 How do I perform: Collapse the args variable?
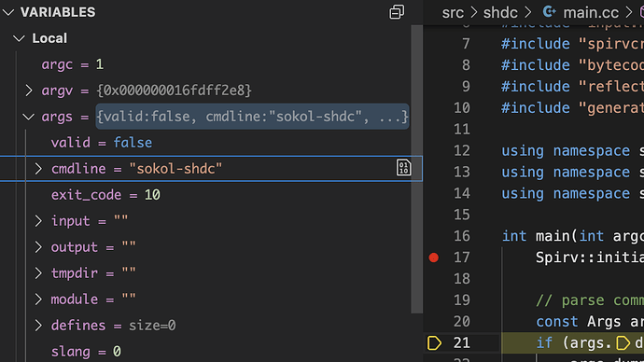click(28, 117)
